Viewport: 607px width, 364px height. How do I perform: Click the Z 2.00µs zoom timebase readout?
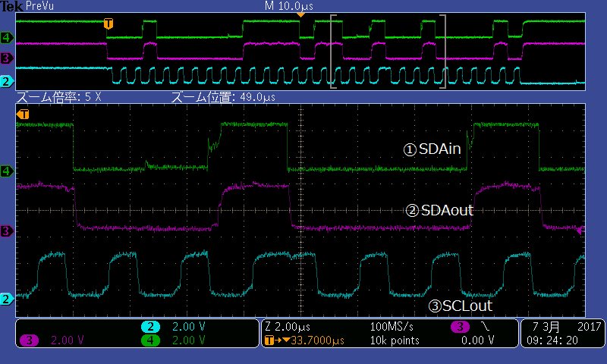pos(288,327)
